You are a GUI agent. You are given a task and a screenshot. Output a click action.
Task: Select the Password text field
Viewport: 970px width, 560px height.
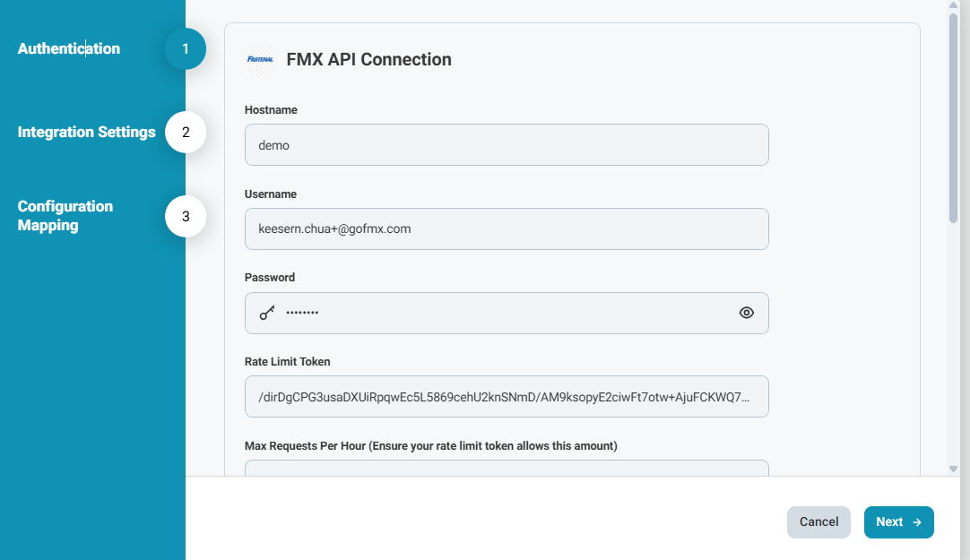507,313
